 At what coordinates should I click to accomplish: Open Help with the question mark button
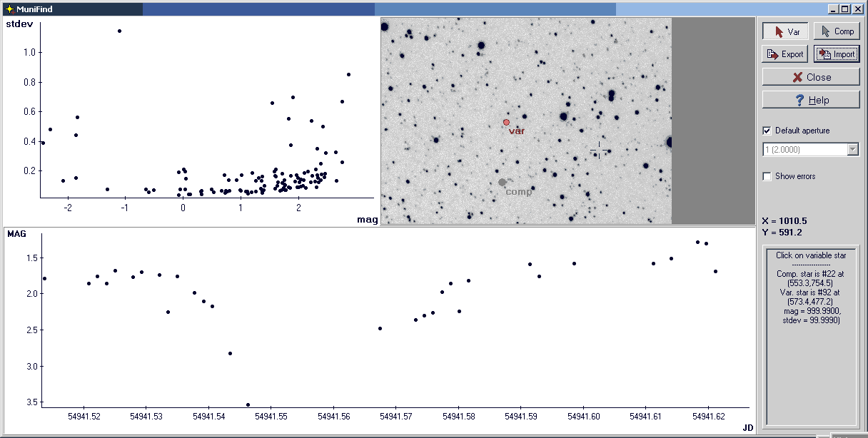[x=811, y=100]
